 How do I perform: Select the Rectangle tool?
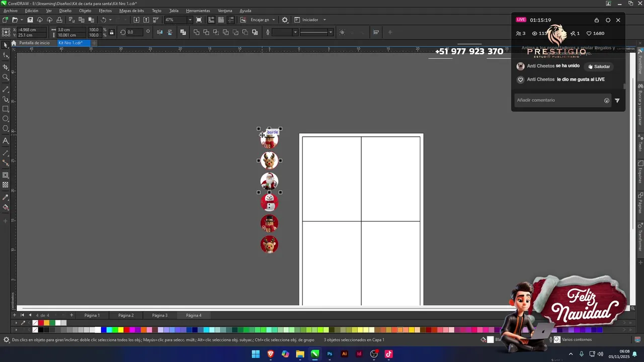6,109
